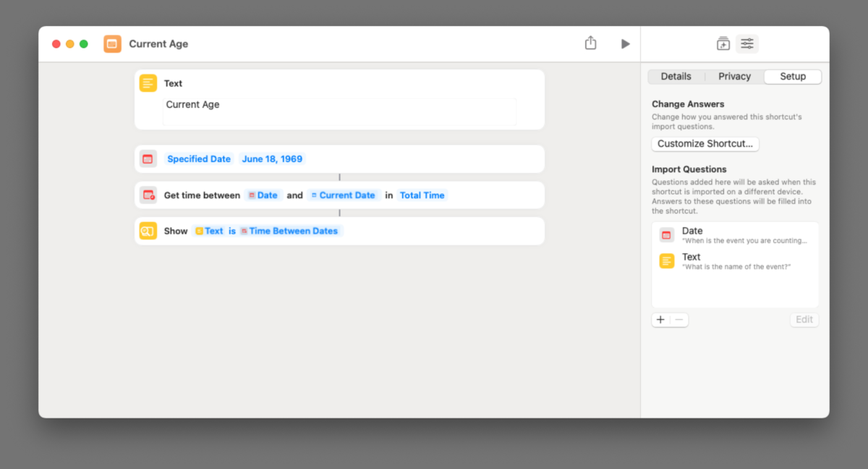Click the Get time between action icon
Image resolution: width=868 pixels, height=469 pixels.
click(x=148, y=195)
